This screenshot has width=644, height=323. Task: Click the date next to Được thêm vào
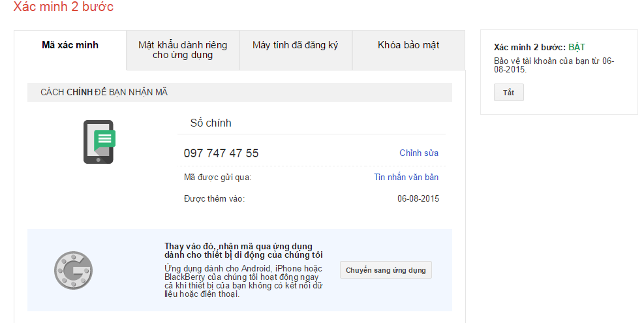click(418, 199)
